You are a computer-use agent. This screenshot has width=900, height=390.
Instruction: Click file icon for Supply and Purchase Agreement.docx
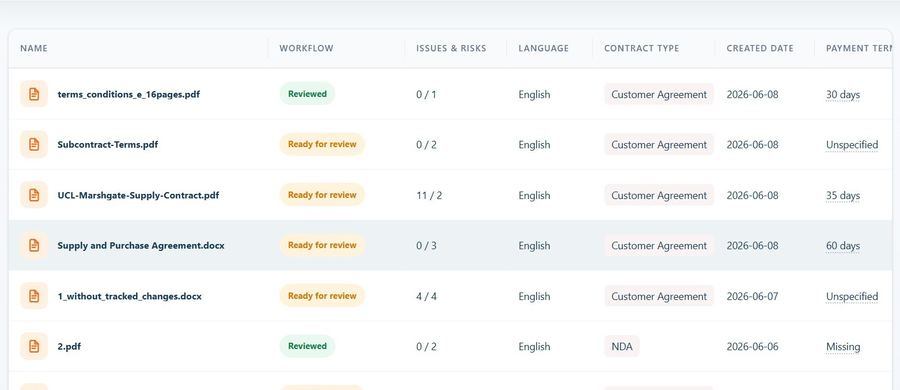(x=34, y=245)
